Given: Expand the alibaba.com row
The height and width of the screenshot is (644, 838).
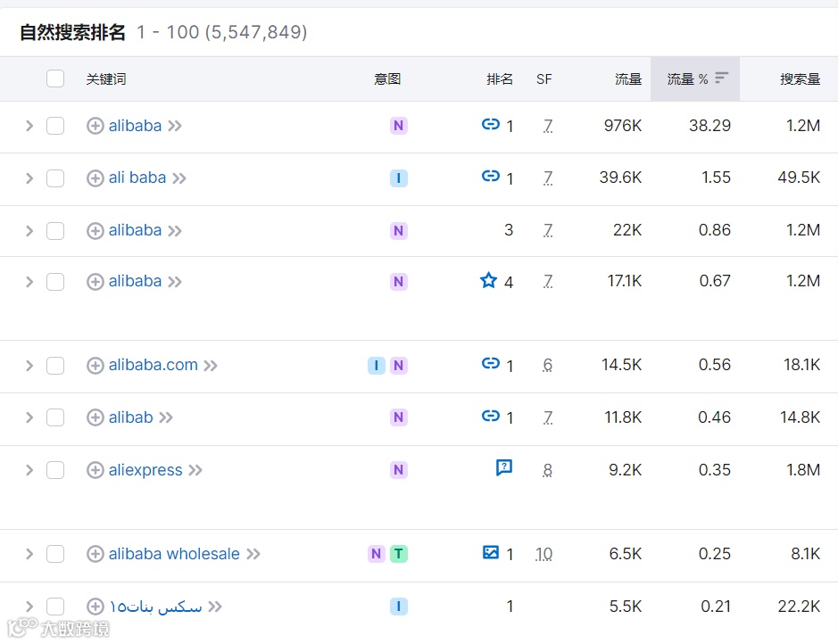Looking at the screenshot, I should pos(29,366).
